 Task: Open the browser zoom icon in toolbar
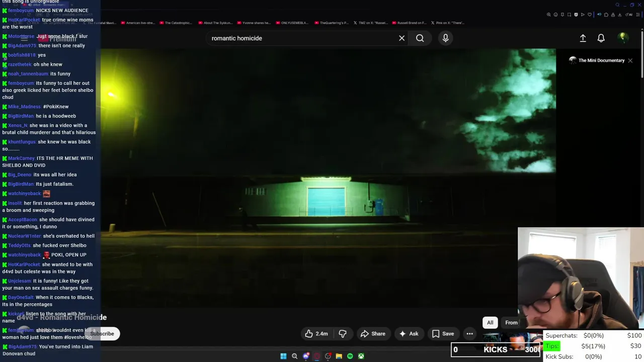click(549, 15)
